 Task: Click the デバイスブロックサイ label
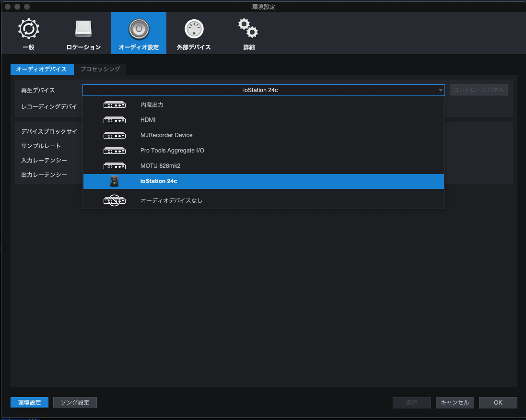pos(49,131)
